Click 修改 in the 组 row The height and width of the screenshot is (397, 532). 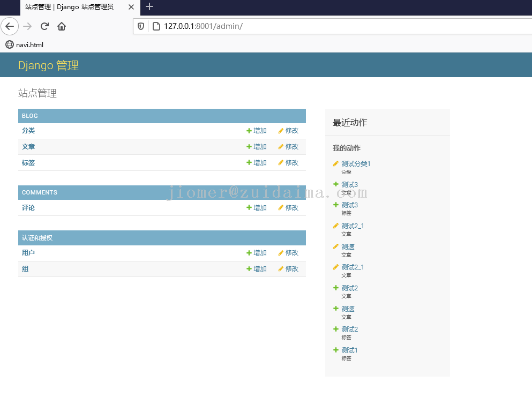pos(288,269)
